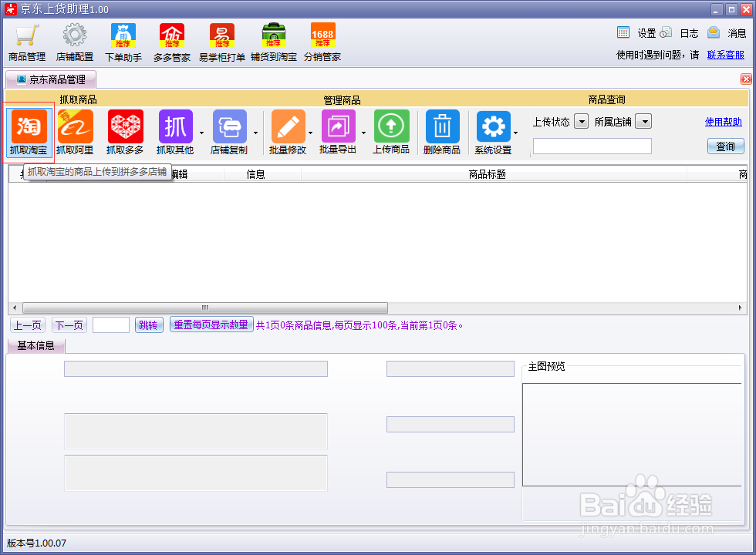Viewport: 756px width, 555px height.
Task: Go to 下一页
Action: click(69, 325)
